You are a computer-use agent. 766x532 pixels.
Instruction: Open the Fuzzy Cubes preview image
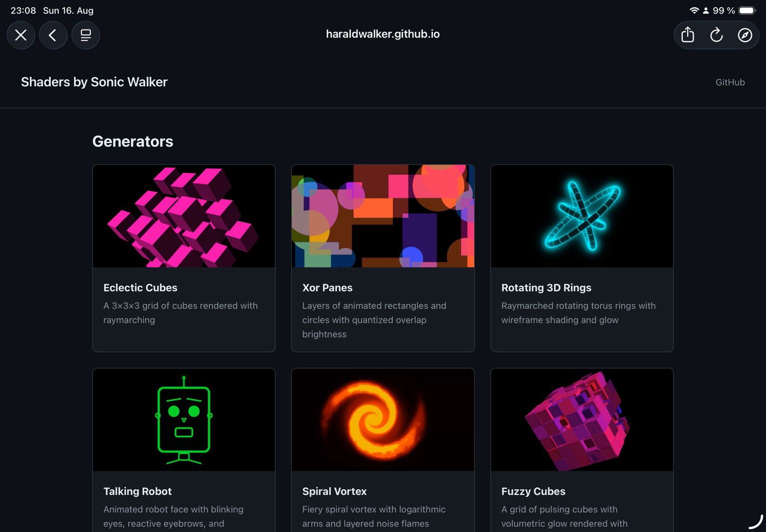(x=582, y=420)
